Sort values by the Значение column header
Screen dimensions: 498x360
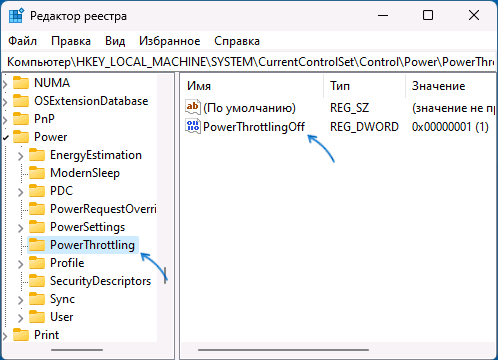(451, 86)
